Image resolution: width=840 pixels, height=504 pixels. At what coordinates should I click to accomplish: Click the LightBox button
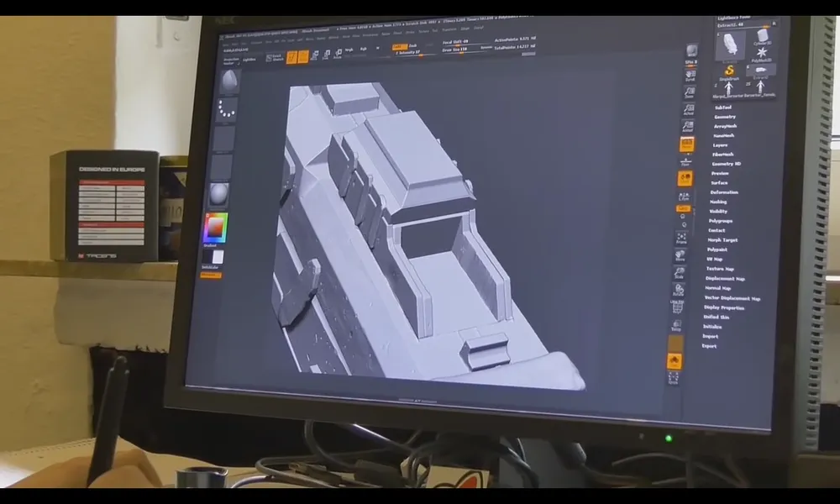[249, 60]
